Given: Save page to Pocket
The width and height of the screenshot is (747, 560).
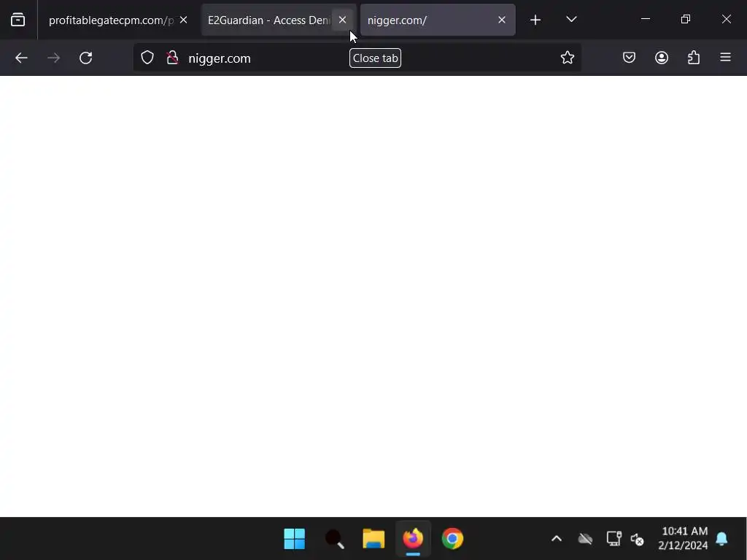Looking at the screenshot, I should point(629,58).
